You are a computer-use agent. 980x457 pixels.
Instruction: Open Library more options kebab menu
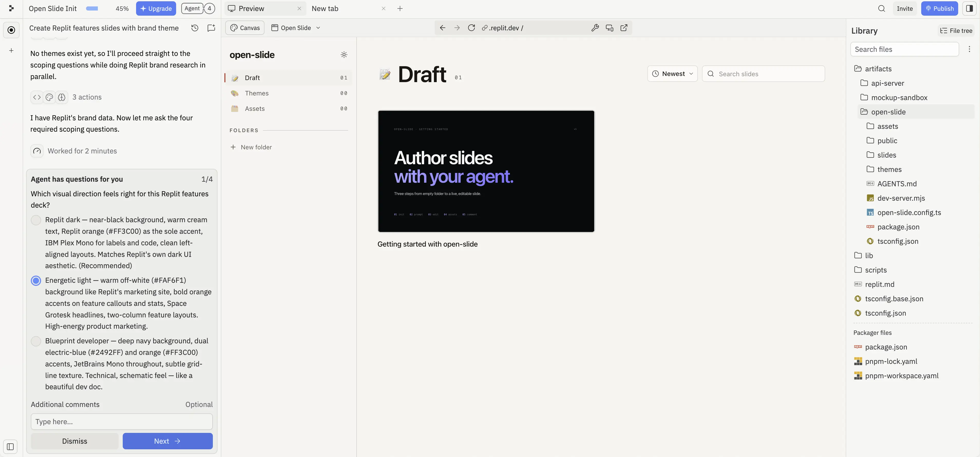coord(969,49)
